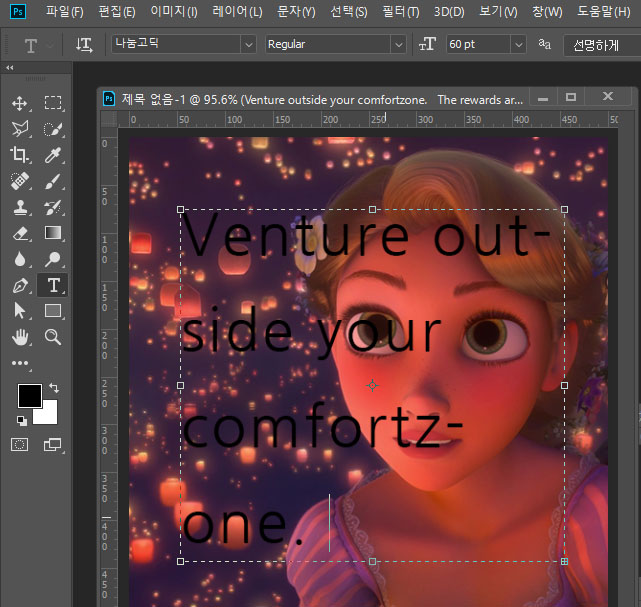Minimize the document window
Screen dimensions: 641x607
coord(543,98)
